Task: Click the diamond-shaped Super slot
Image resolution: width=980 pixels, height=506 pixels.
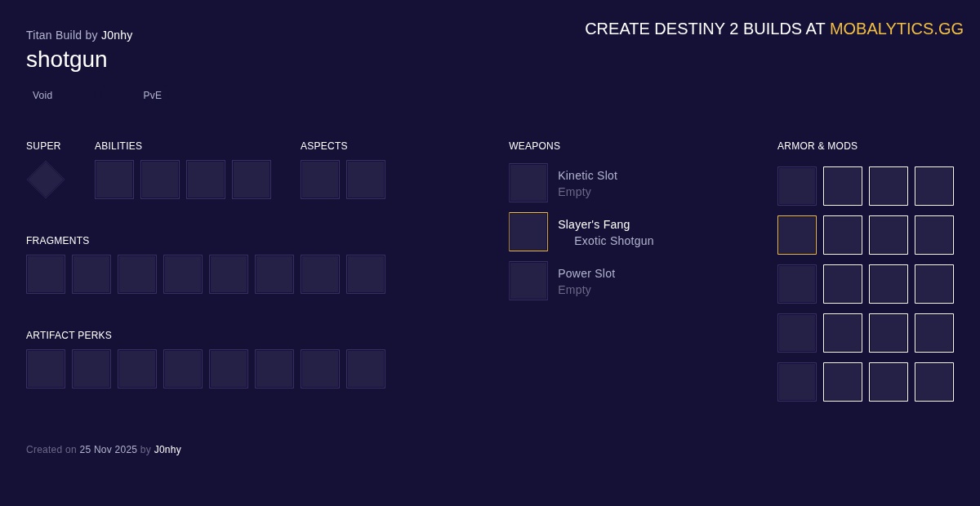Action: pos(46,180)
